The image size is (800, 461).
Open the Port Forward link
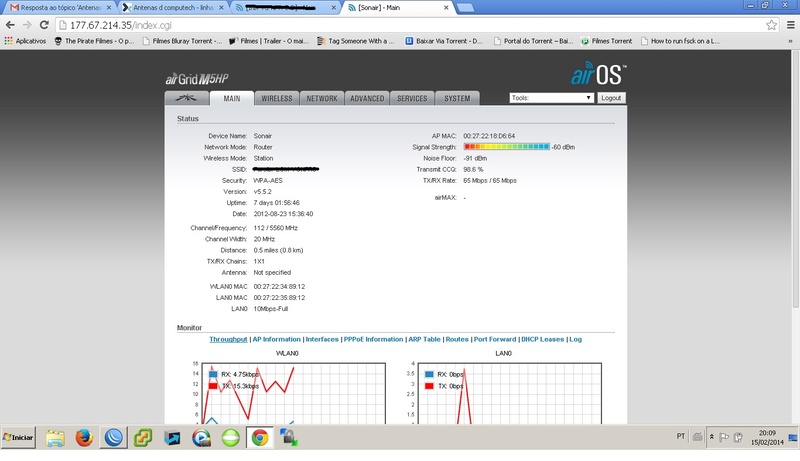pos(495,339)
